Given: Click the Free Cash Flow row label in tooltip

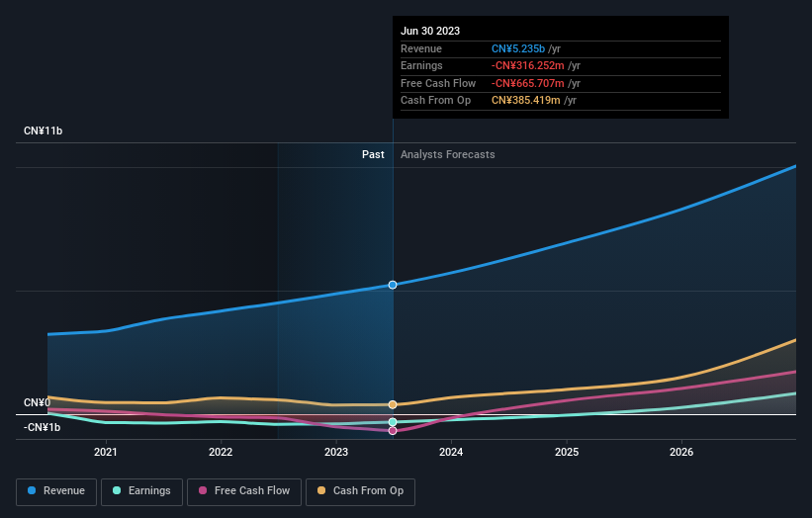Looking at the screenshot, I should (x=438, y=83).
